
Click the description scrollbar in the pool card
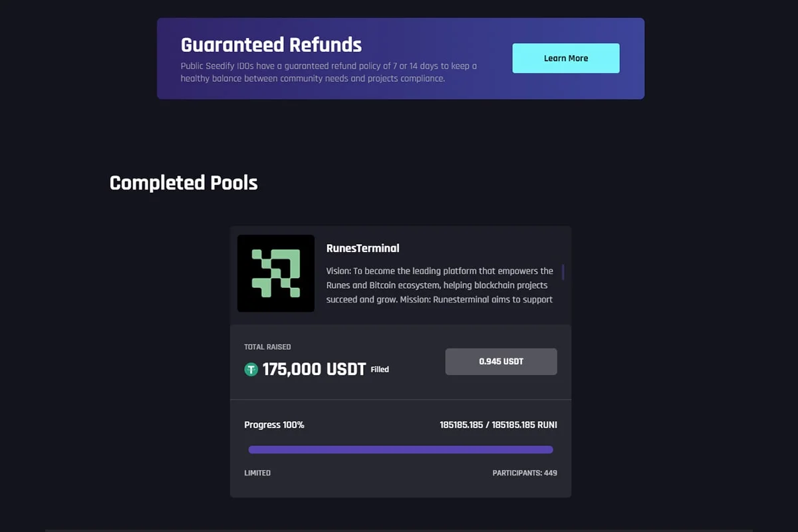click(x=563, y=272)
